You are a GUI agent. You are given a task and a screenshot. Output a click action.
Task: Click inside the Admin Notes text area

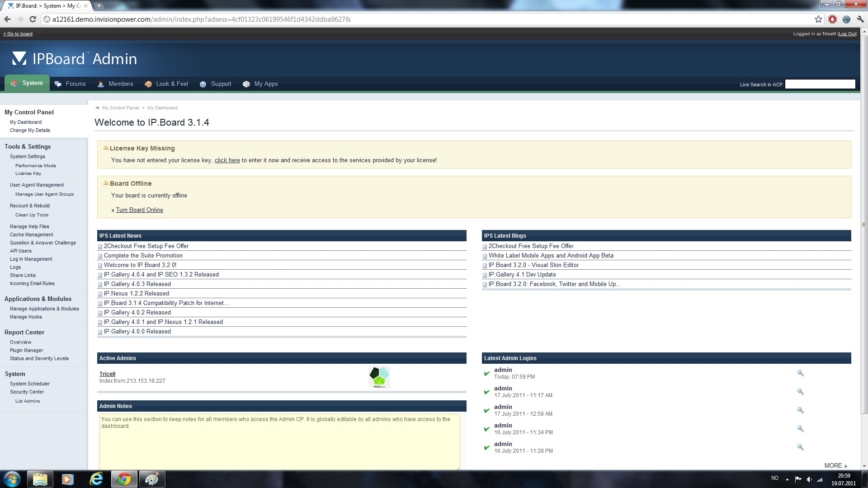[x=280, y=442]
